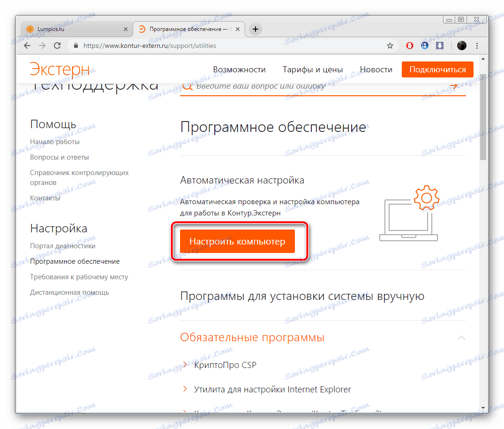Screen dimensions: 504x429
Task: Open a new tab with the plus button
Action: (255, 29)
